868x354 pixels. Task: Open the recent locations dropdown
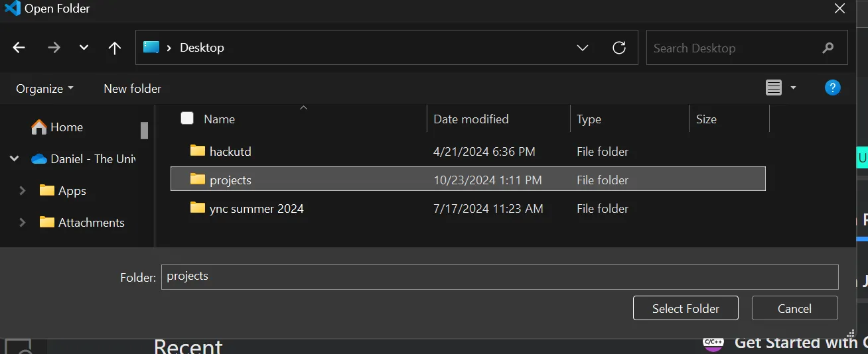(x=84, y=48)
